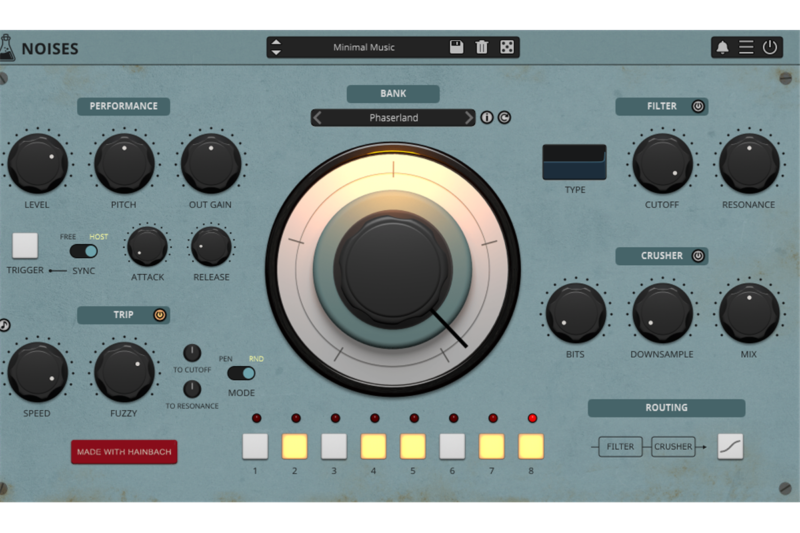Toggle the Crusher section power button
The image size is (800, 533).
[x=697, y=256]
